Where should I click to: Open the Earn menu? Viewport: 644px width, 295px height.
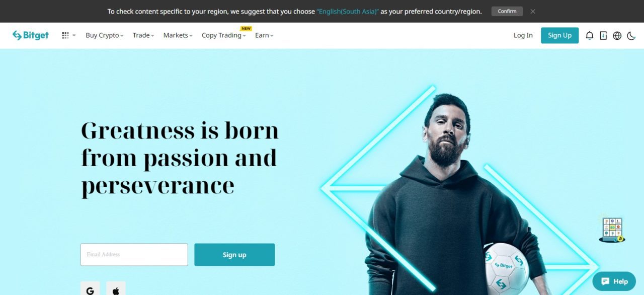click(264, 35)
